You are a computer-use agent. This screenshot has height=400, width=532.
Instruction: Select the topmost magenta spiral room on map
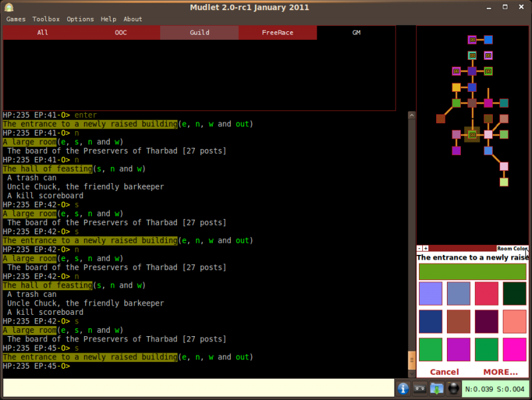click(x=472, y=40)
